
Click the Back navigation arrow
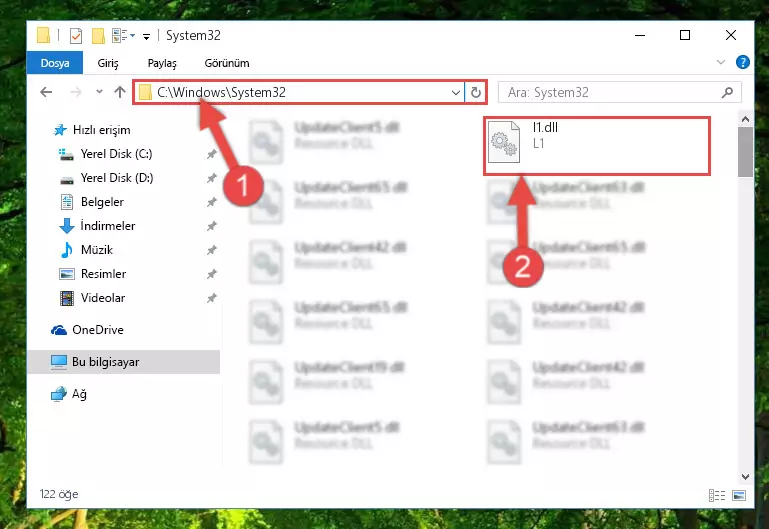point(46,92)
